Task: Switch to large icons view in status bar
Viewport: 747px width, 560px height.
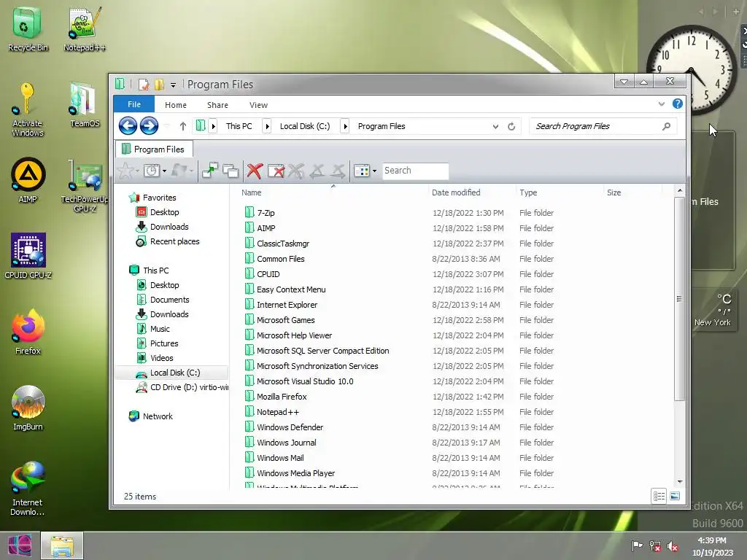Action: click(x=675, y=496)
